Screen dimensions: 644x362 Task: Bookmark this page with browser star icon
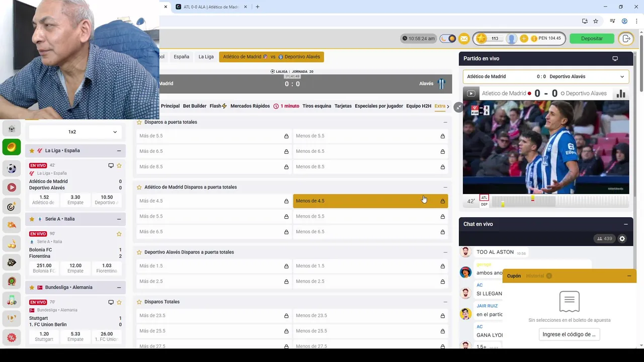click(x=596, y=21)
